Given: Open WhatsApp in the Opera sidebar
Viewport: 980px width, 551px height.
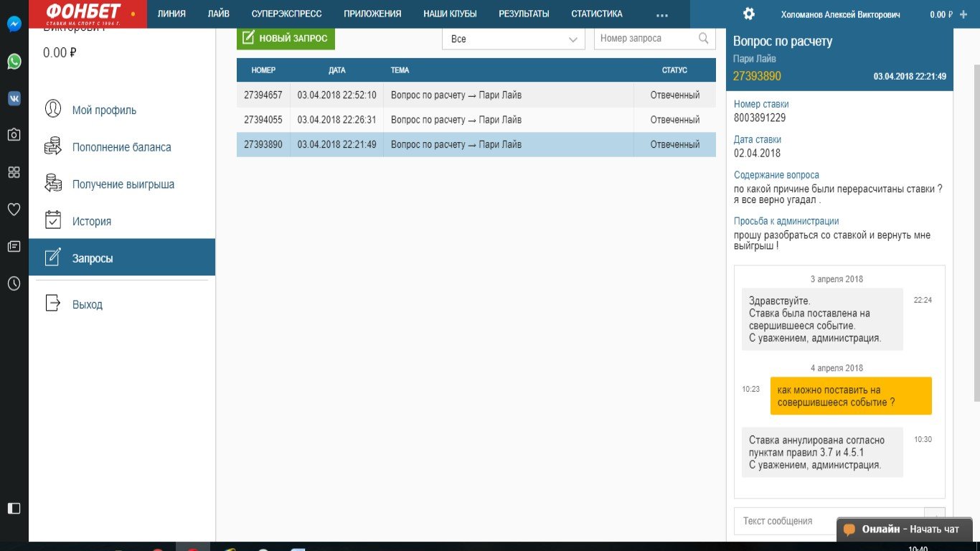Looking at the screenshot, I should [x=14, y=62].
